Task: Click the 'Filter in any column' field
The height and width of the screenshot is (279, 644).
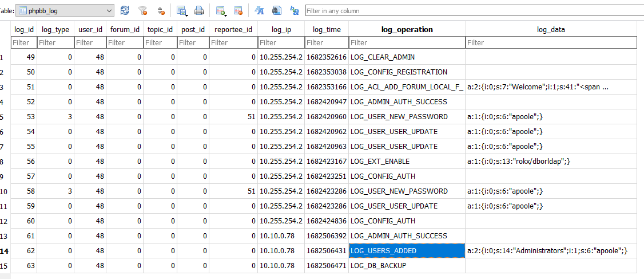Action: click(x=474, y=11)
